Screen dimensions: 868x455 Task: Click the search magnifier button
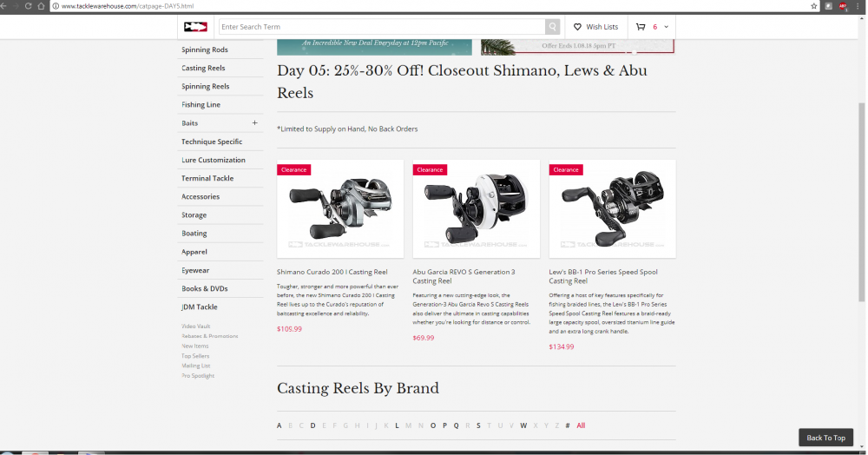coord(552,27)
